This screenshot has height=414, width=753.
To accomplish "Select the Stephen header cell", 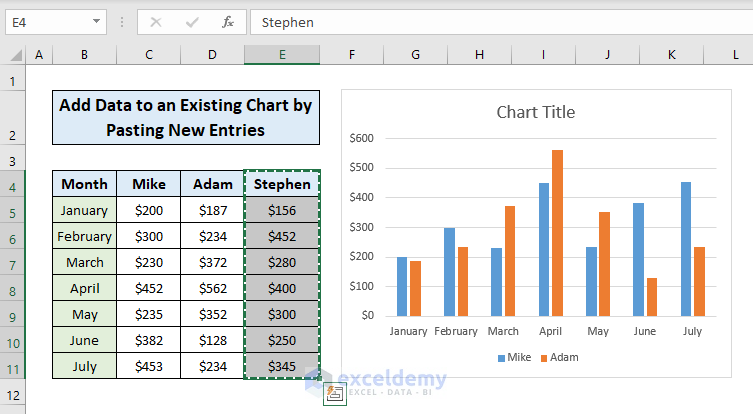I will 282,184.
